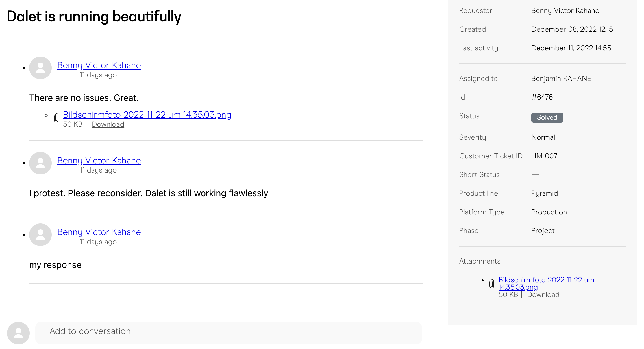This screenshot has width=644, height=349.
Task: Click the Assigned to Benjamin KAHANE value
Action: pyautogui.click(x=561, y=79)
